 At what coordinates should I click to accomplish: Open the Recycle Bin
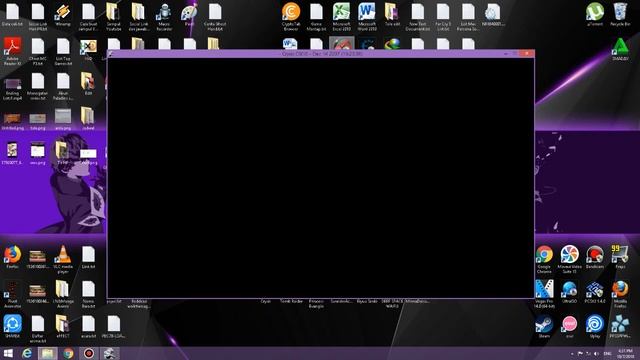tap(620, 15)
